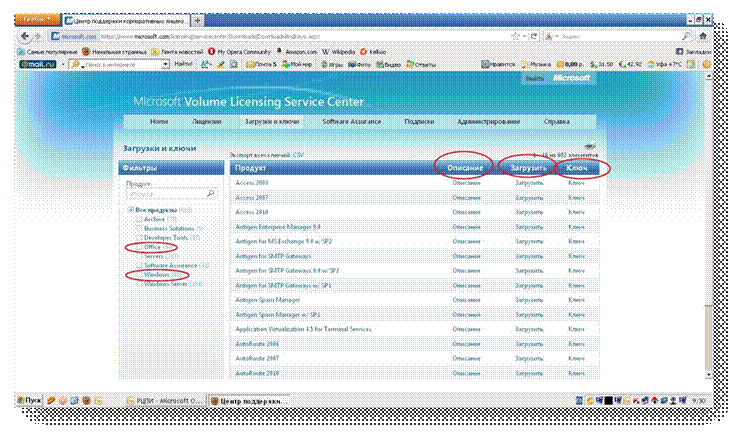Open the Самые популярные bookmark
The image size is (748, 441).
[x=48, y=52]
